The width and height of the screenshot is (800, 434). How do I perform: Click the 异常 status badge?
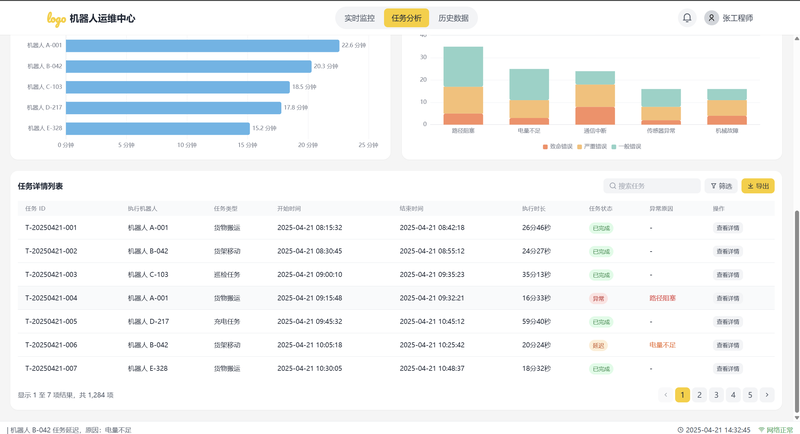[598, 298]
